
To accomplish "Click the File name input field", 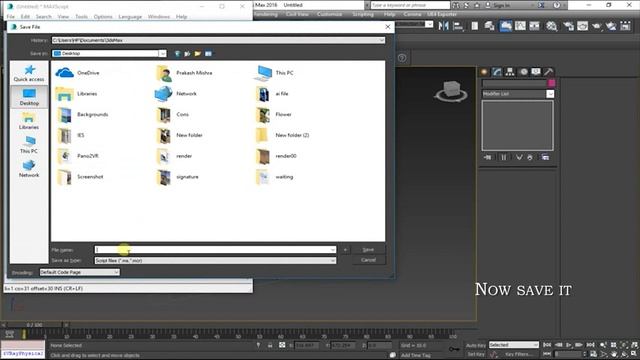I will [x=215, y=249].
